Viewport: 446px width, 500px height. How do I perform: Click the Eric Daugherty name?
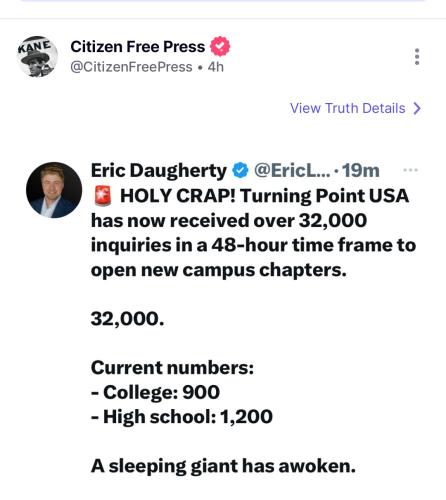point(159,171)
